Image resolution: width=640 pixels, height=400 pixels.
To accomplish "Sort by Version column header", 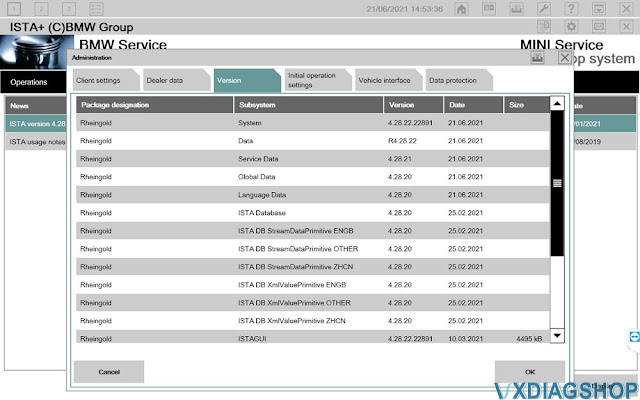I will click(x=413, y=105).
